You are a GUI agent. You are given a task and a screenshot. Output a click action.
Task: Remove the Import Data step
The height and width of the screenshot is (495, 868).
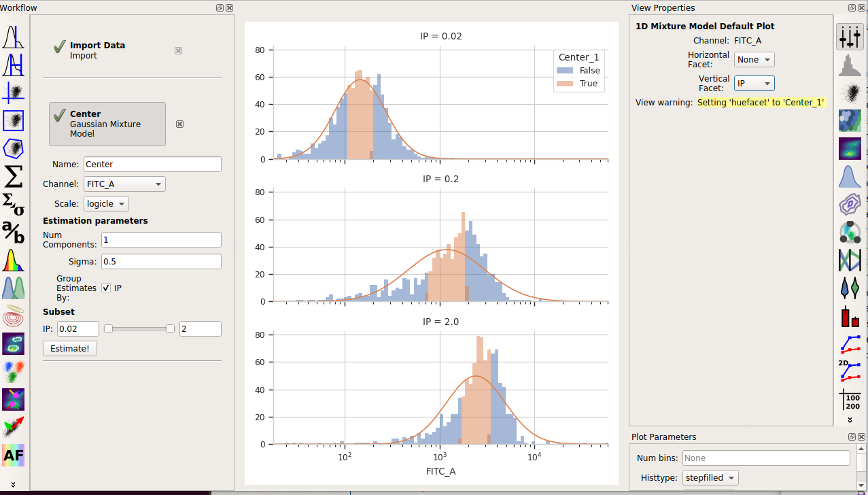click(178, 50)
